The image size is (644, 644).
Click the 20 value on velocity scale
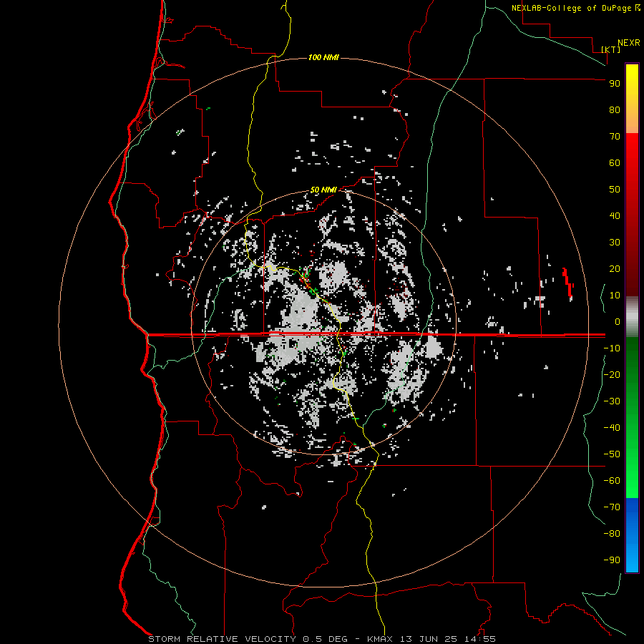point(615,269)
